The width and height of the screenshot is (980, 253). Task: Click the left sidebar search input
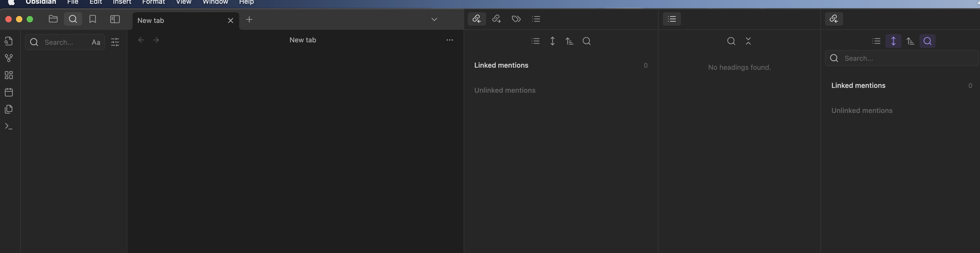click(x=65, y=42)
